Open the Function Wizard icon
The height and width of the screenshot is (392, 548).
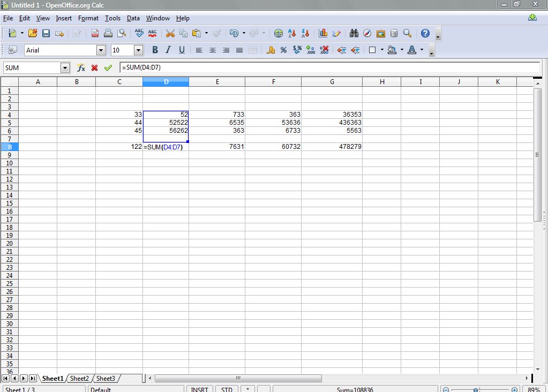[81, 67]
